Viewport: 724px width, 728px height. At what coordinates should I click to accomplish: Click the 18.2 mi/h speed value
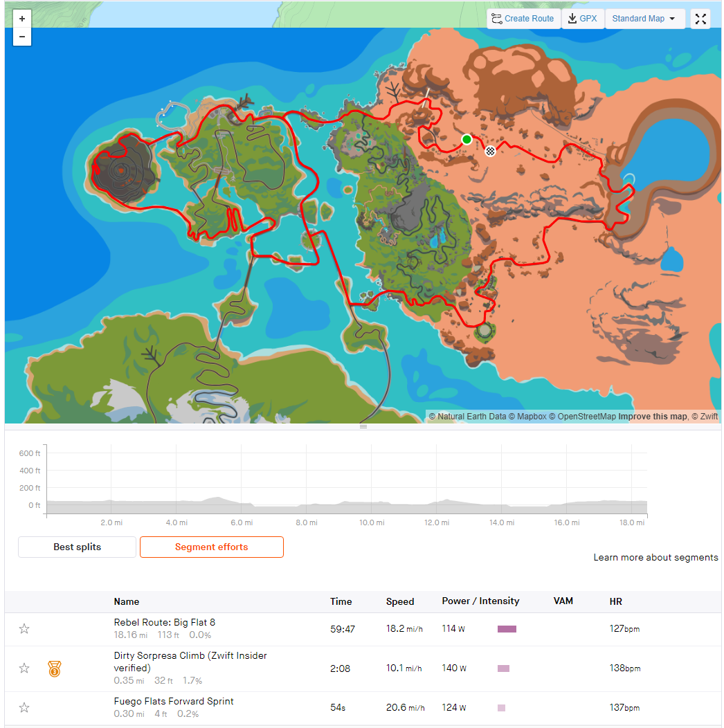pos(404,628)
